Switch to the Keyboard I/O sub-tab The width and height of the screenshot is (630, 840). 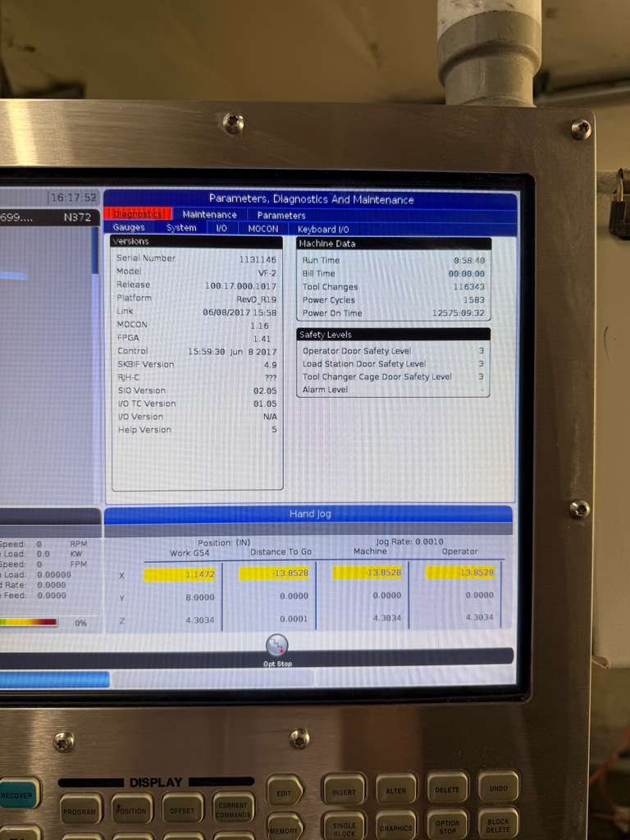click(x=323, y=230)
